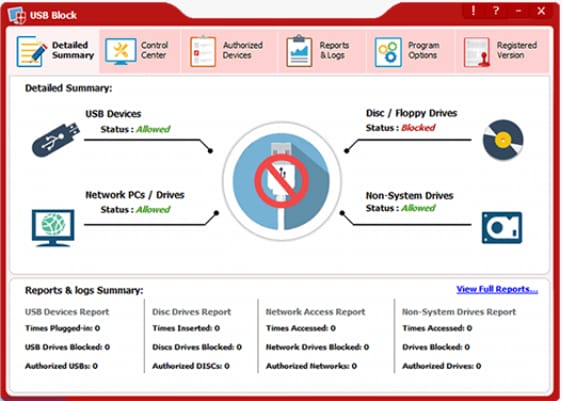Click the Discs Drives Blocked: 0 entry
This screenshot has height=401, width=562.
(x=197, y=347)
